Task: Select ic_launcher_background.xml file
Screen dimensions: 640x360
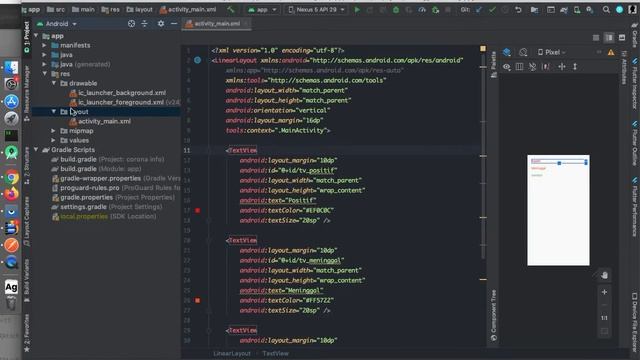Action: (118, 93)
